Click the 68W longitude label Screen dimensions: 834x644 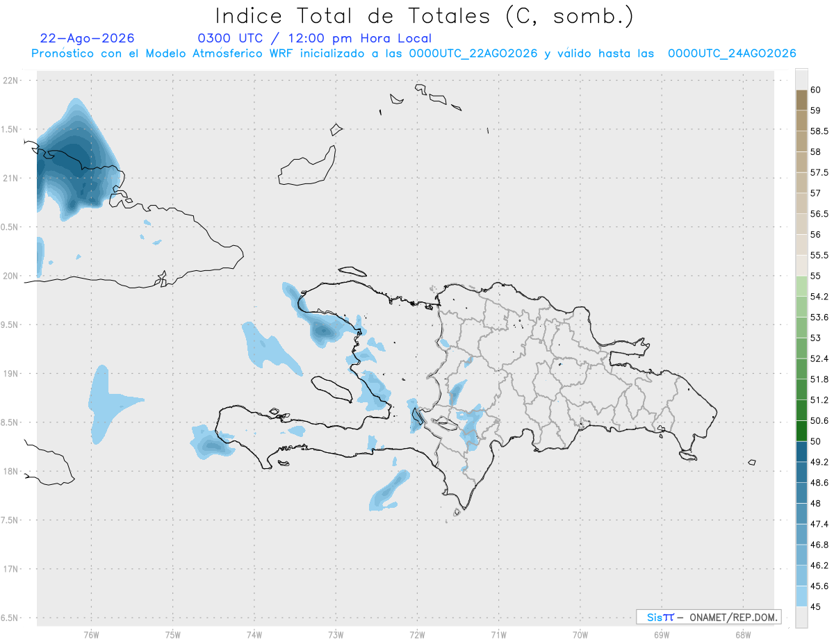743,634
